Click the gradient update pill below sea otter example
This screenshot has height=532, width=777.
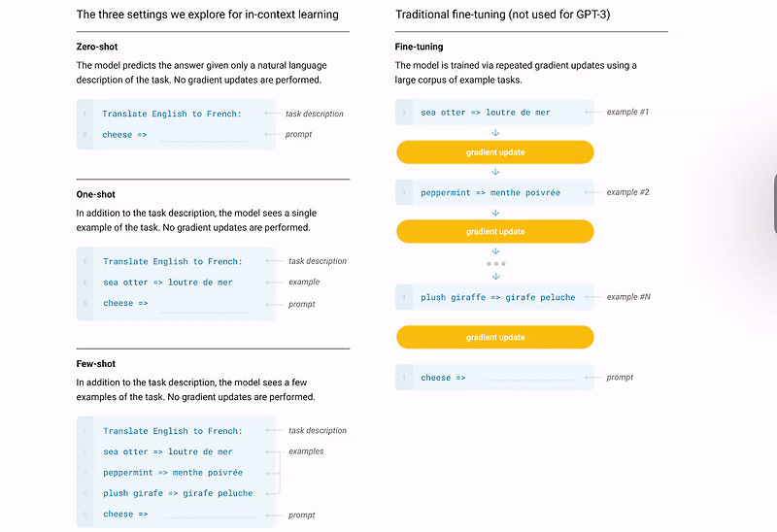495,152
